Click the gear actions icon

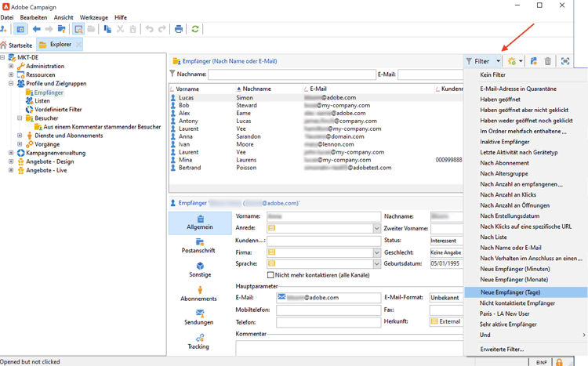pos(513,61)
